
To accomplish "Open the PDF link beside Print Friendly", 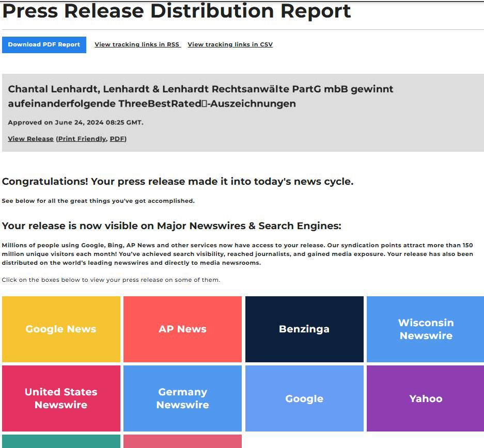I will pyautogui.click(x=117, y=139).
